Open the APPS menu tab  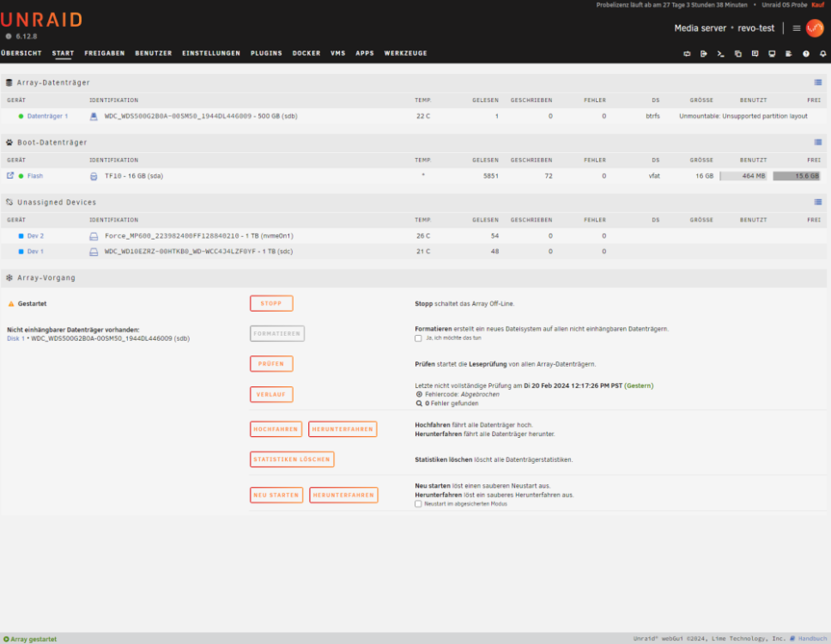coord(365,53)
